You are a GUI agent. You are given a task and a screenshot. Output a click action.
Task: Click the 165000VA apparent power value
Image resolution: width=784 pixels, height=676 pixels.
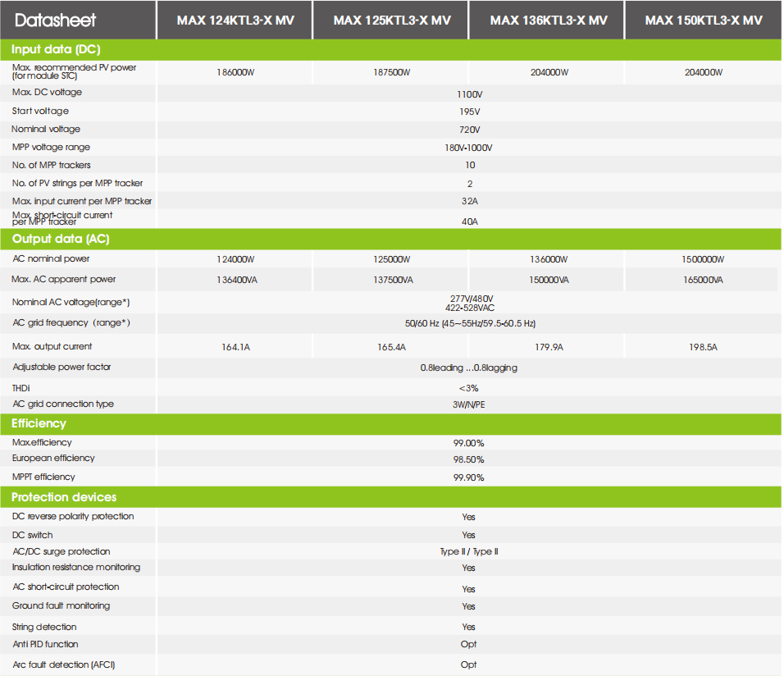(x=703, y=281)
